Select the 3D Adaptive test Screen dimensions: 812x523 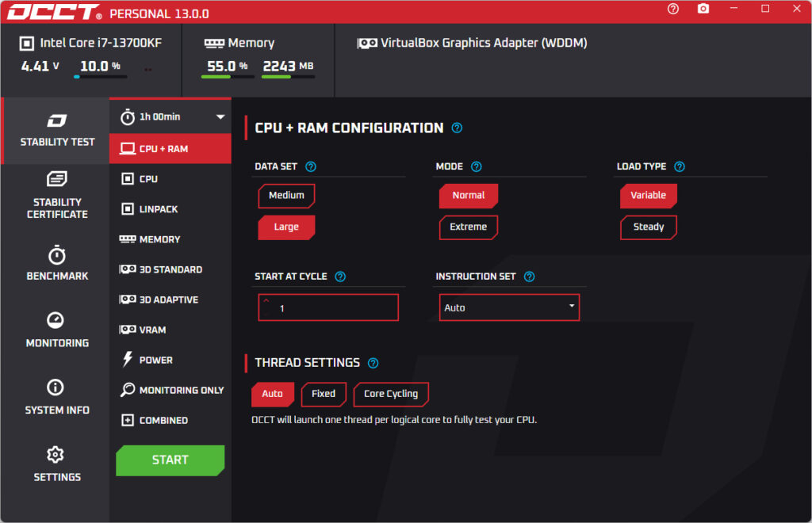(170, 300)
